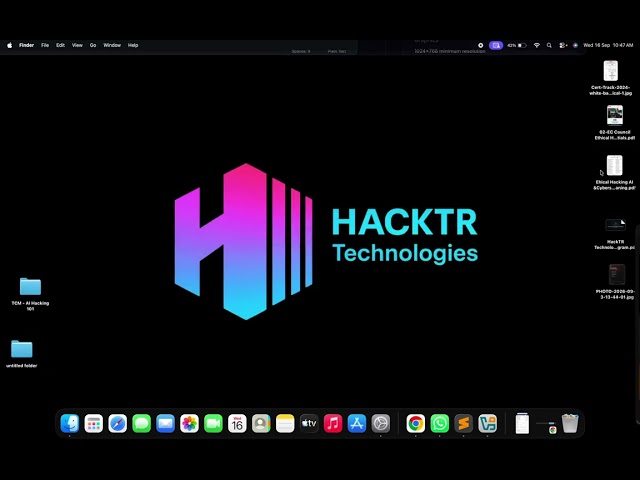640x480 pixels.
Task: Open the Help menu
Action: tap(133, 45)
